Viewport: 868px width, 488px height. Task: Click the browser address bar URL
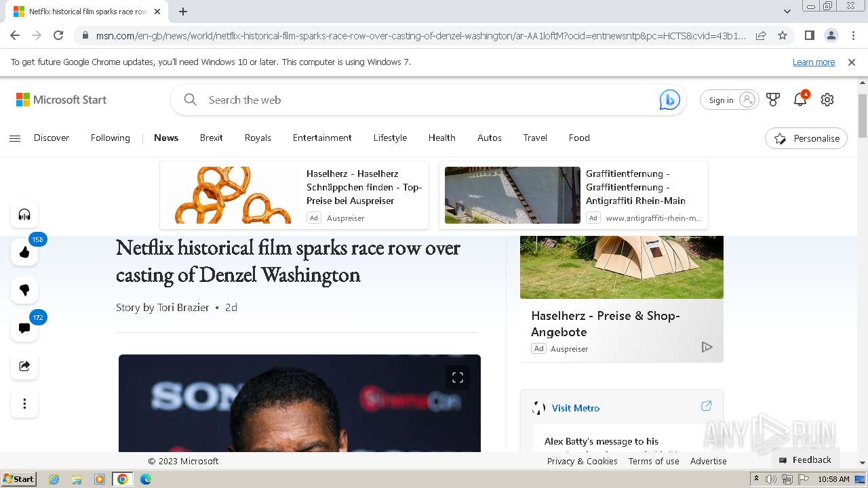420,35
